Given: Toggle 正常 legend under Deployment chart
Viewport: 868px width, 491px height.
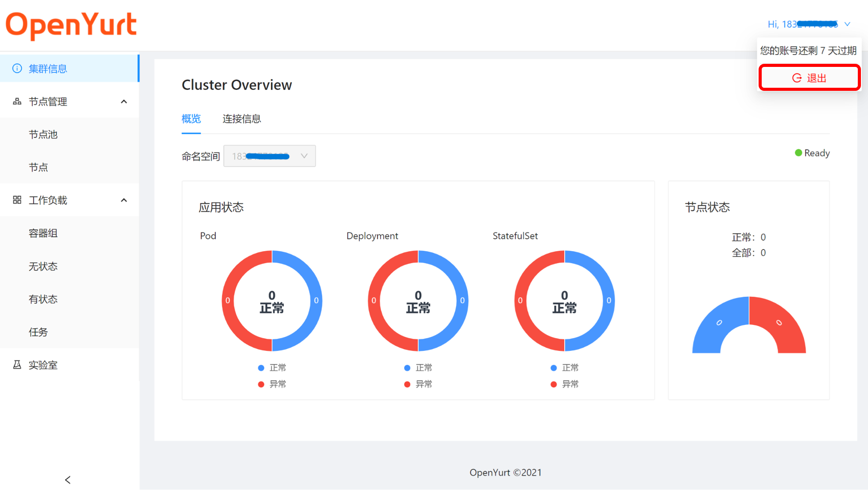Looking at the screenshot, I should (x=418, y=368).
